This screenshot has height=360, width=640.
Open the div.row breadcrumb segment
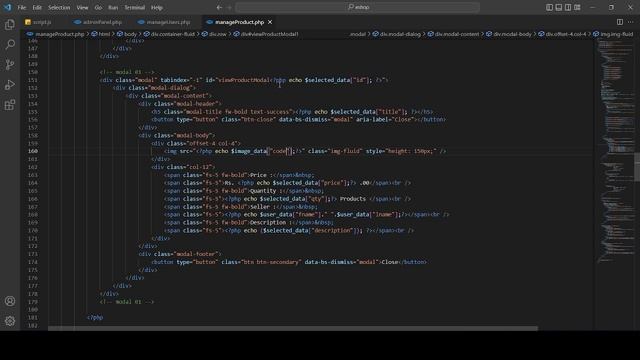coord(218,34)
